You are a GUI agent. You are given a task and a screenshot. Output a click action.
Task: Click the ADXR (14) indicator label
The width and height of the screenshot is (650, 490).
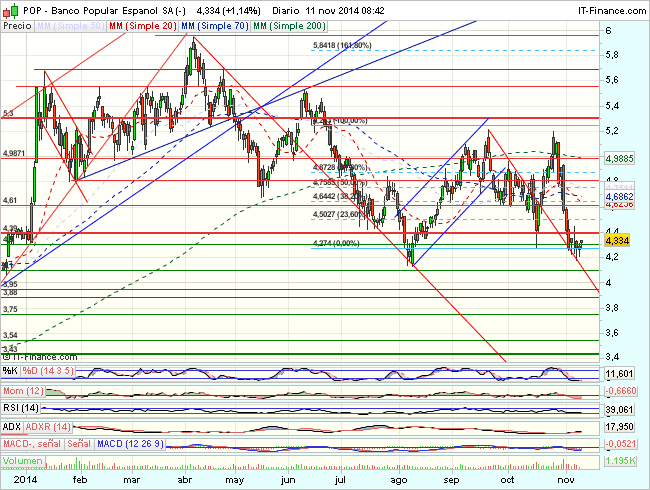[x=48, y=427]
